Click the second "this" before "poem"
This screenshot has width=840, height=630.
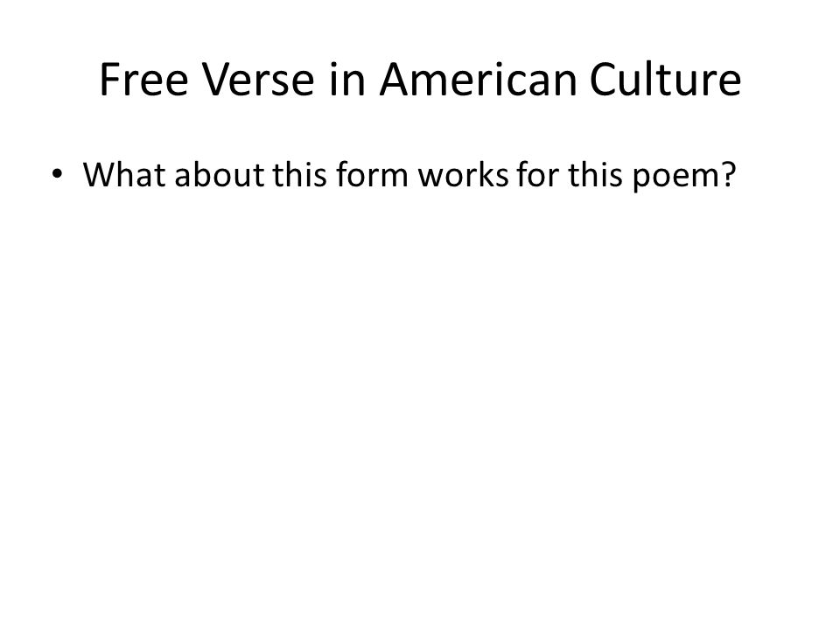(595, 174)
